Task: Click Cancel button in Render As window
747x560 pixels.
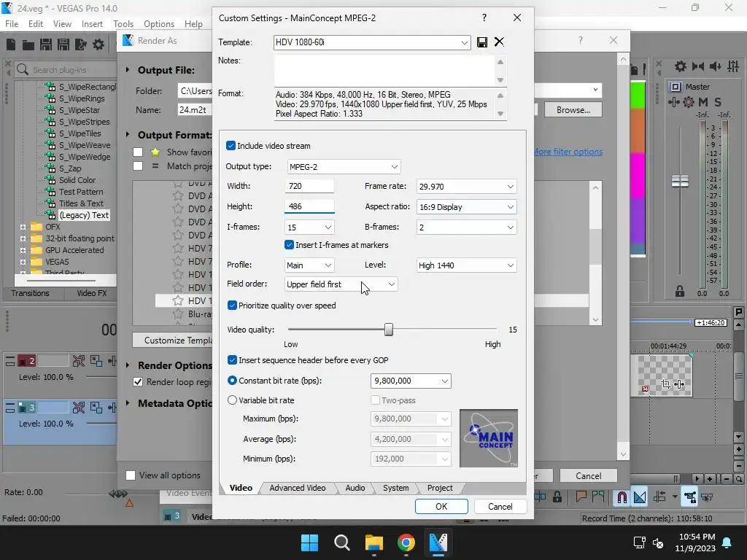Action: 589,475
